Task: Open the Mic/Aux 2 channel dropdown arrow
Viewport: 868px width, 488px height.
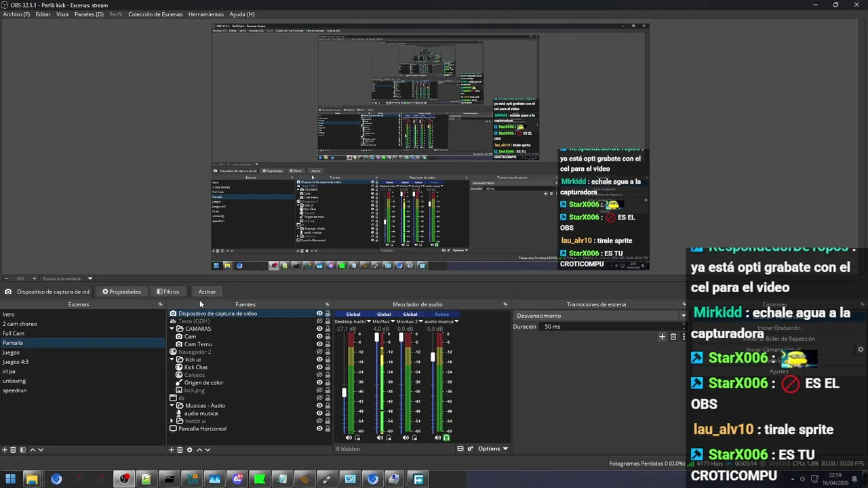Action: click(420, 321)
